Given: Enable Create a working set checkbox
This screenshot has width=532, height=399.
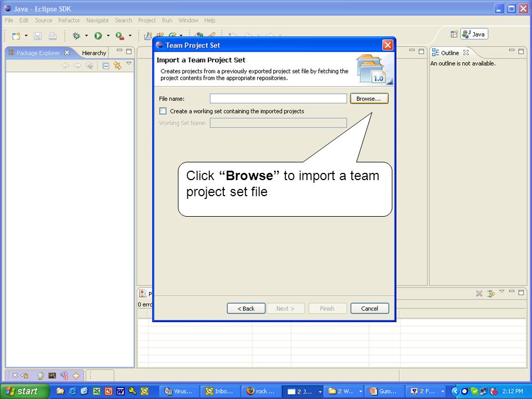Looking at the screenshot, I should pyautogui.click(x=163, y=111).
